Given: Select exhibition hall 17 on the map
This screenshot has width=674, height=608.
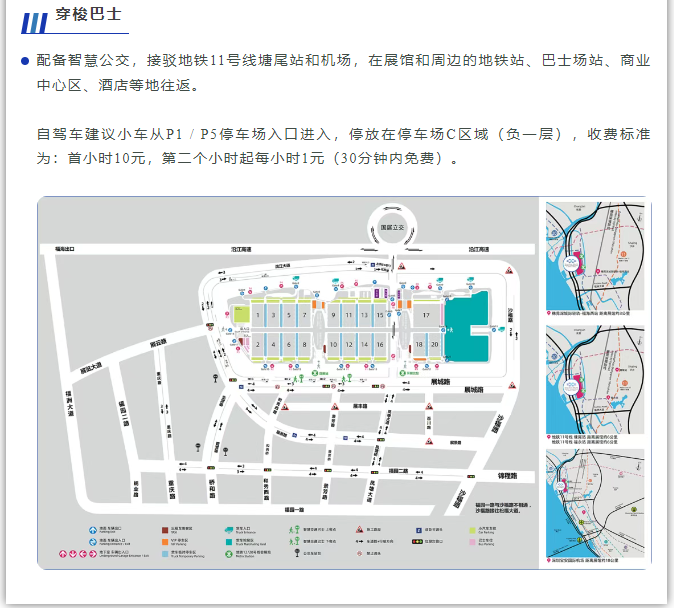Looking at the screenshot, I should coord(425,316).
